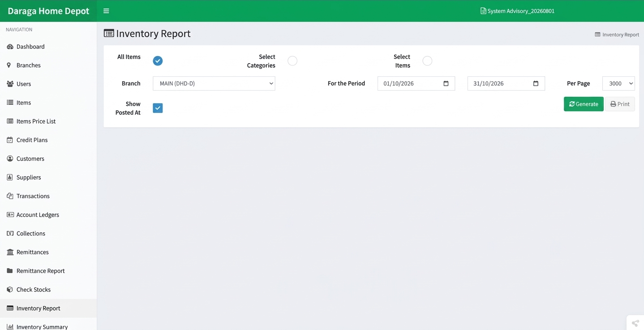This screenshot has height=330, width=644.
Task: Open the Credit Plans menu item
Action: (48, 140)
